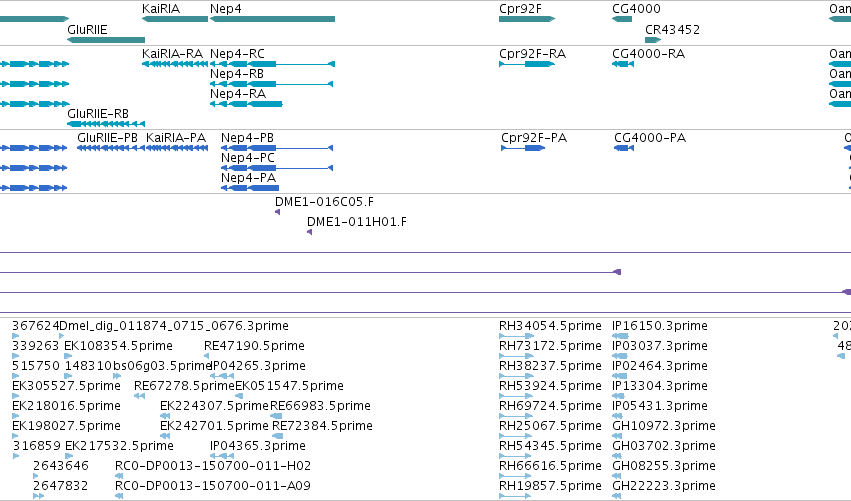The width and height of the screenshot is (851, 501).
Task: Click the 2643646 feature label
Action: [61, 466]
